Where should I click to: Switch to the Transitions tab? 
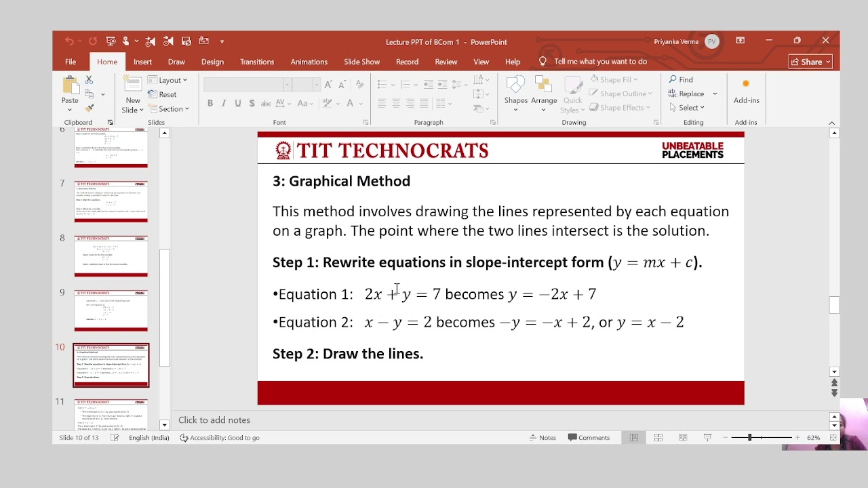click(257, 62)
